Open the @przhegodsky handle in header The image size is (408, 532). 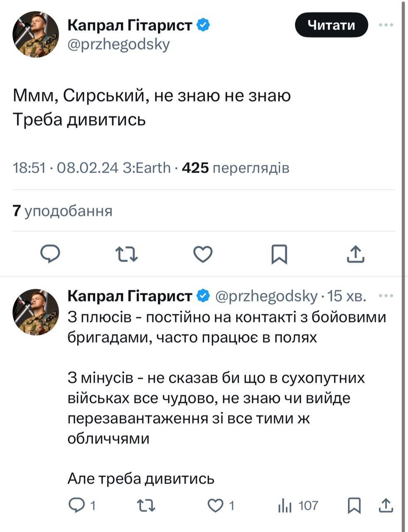click(118, 44)
